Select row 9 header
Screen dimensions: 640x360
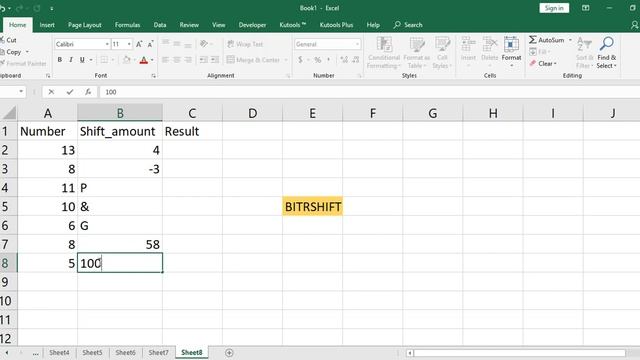click(x=8, y=282)
